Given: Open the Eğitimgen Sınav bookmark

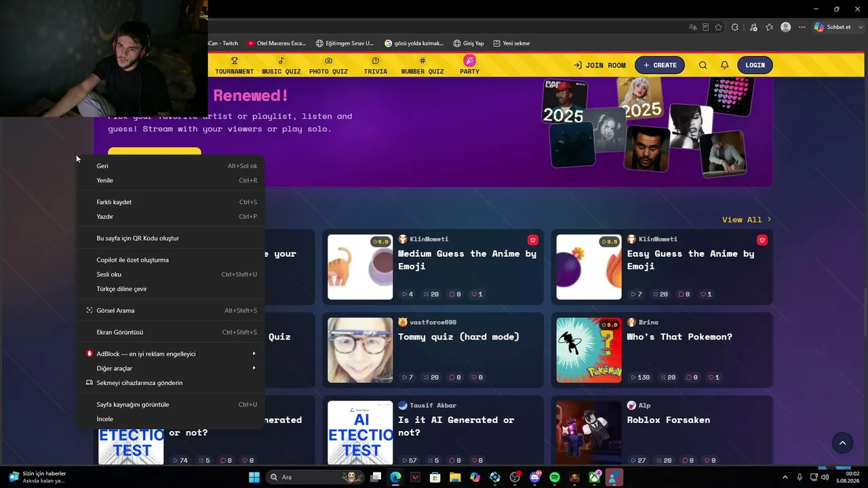Looking at the screenshot, I should coord(344,43).
